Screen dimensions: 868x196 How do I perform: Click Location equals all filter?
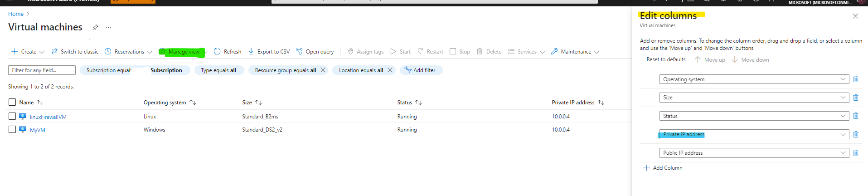[361, 70]
